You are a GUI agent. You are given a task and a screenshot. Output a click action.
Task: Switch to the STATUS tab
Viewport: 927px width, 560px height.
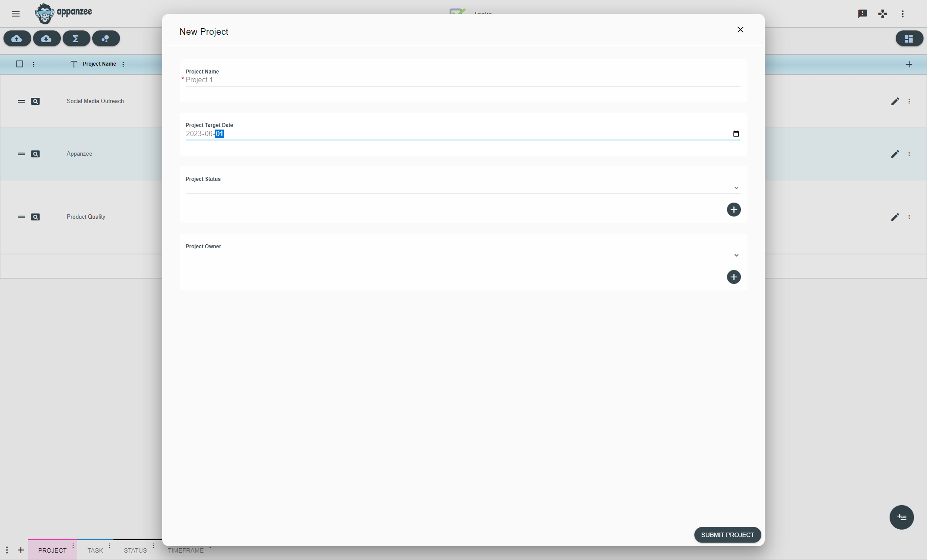tap(135, 550)
